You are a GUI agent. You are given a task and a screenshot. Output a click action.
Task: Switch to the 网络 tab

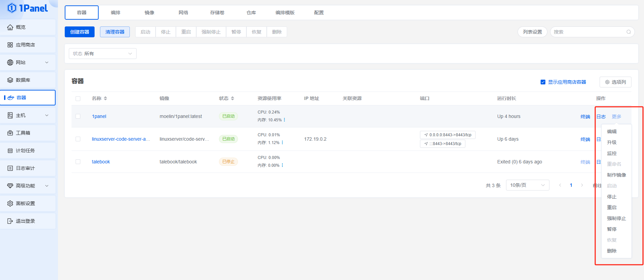pos(183,13)
